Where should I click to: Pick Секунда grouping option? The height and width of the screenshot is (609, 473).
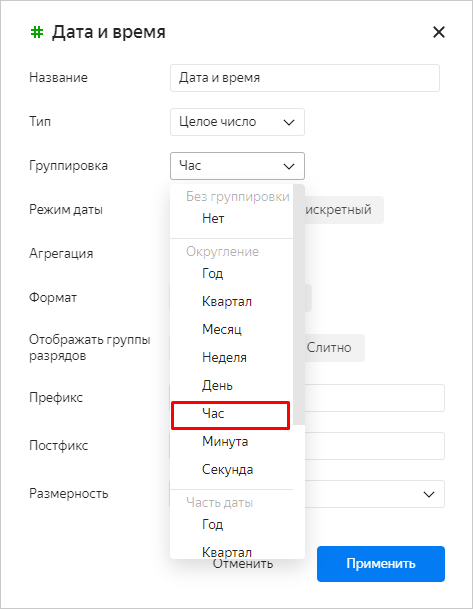pos(231,470)
